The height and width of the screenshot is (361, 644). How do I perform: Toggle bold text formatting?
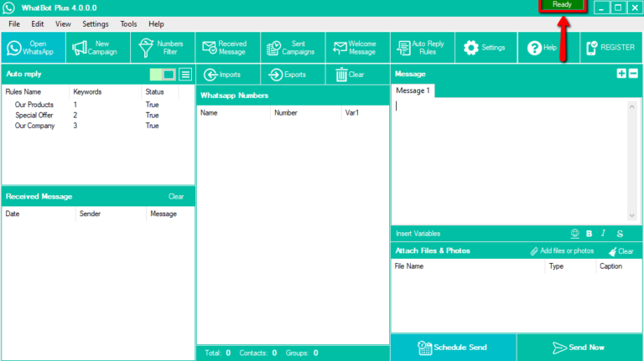coord(589,234)
